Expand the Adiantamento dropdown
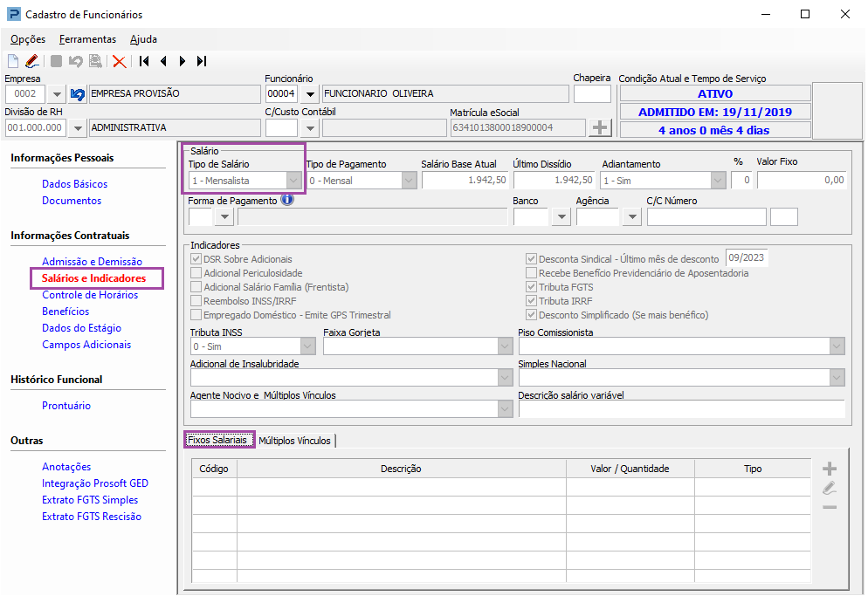The height and width of the screenshot is (596, 868). (x=718, y=181)
